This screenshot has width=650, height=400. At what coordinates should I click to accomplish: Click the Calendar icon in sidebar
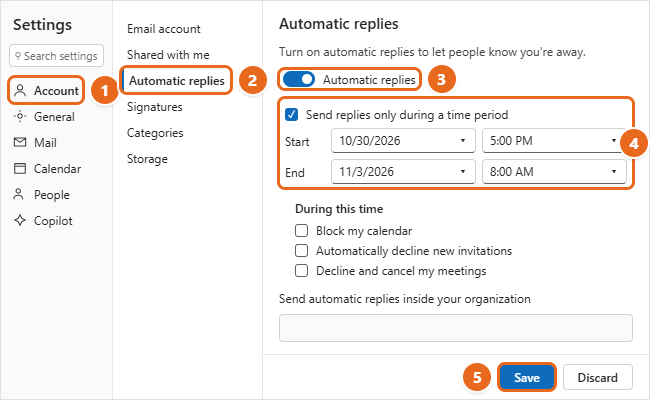pos(19,169)
